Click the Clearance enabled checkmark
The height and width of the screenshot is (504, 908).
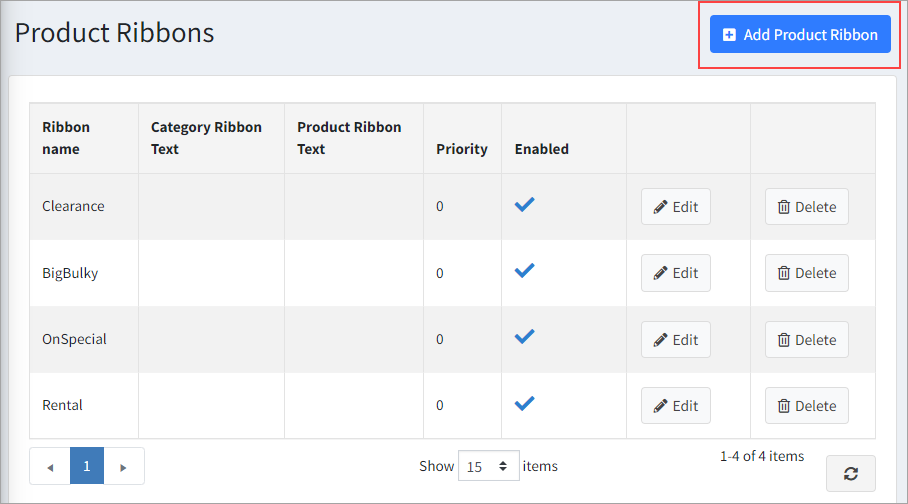click(x=524, y=204)
